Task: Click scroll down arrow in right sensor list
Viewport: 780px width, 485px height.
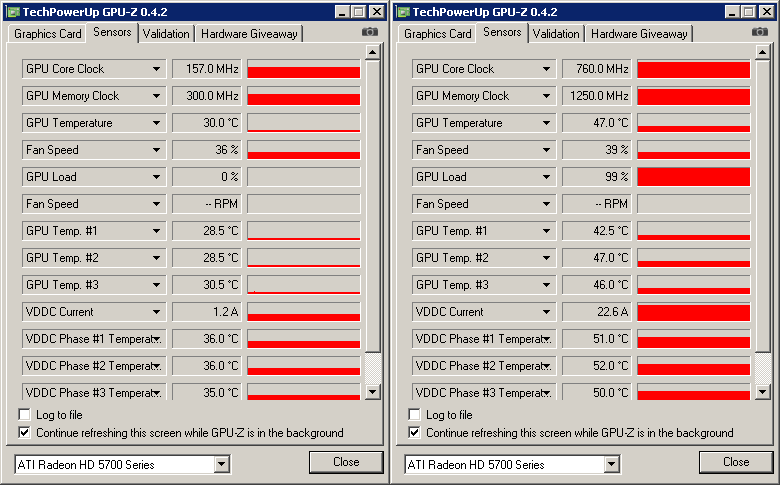Action: click(x=763, y=392)
